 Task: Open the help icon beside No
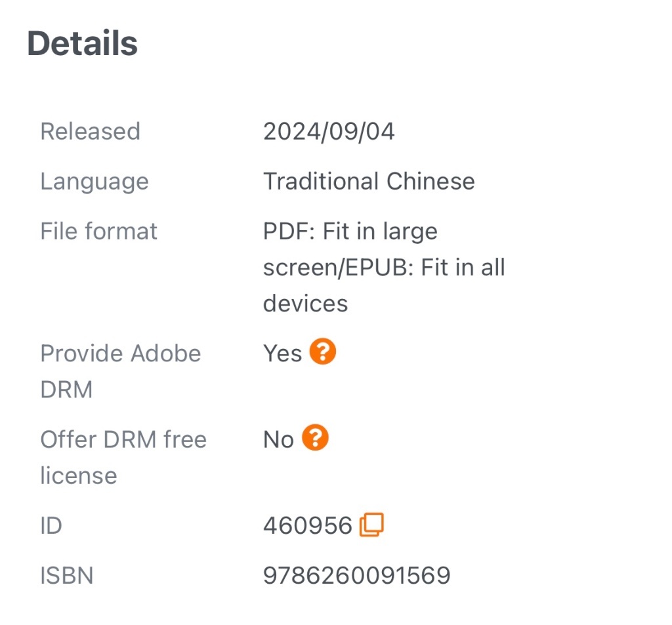(x=315, y=438)
